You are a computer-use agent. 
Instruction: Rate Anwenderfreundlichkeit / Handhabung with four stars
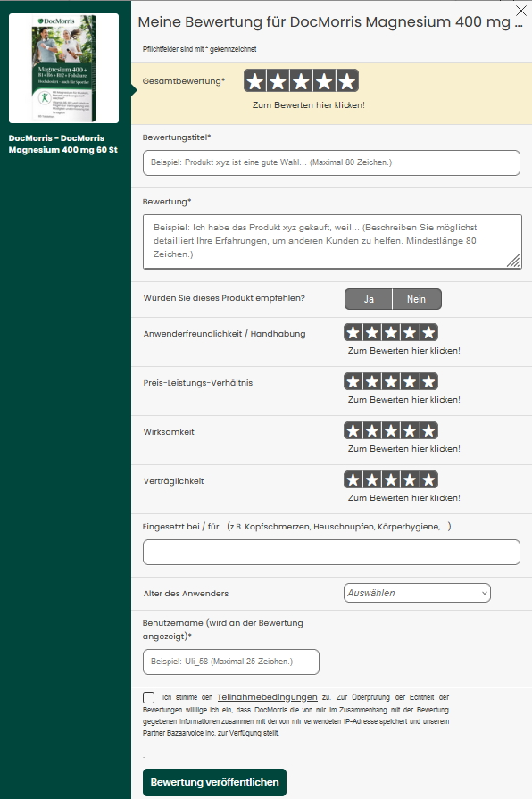click(410, 333)
